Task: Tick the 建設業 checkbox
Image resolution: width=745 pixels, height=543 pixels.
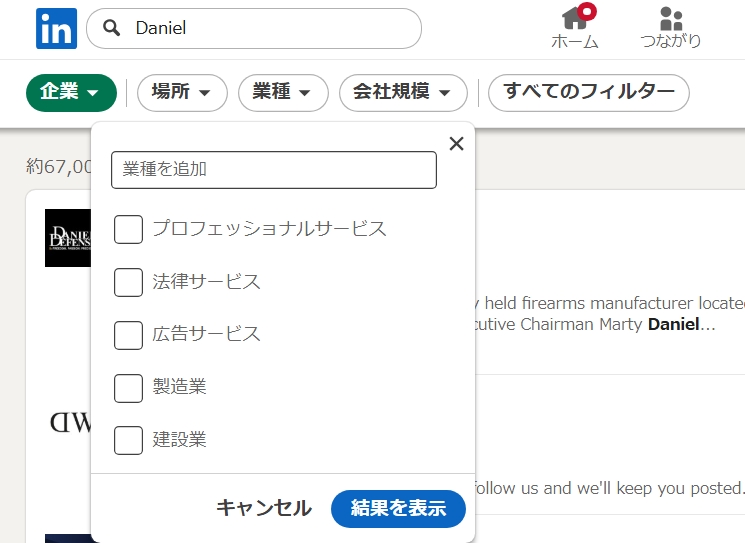Action: click(x=128, y=439)
